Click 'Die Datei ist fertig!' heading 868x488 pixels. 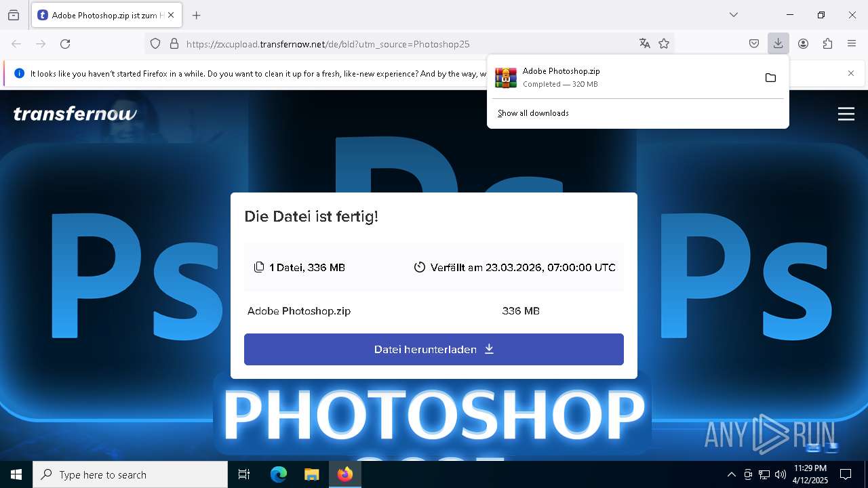click(311, 217)
